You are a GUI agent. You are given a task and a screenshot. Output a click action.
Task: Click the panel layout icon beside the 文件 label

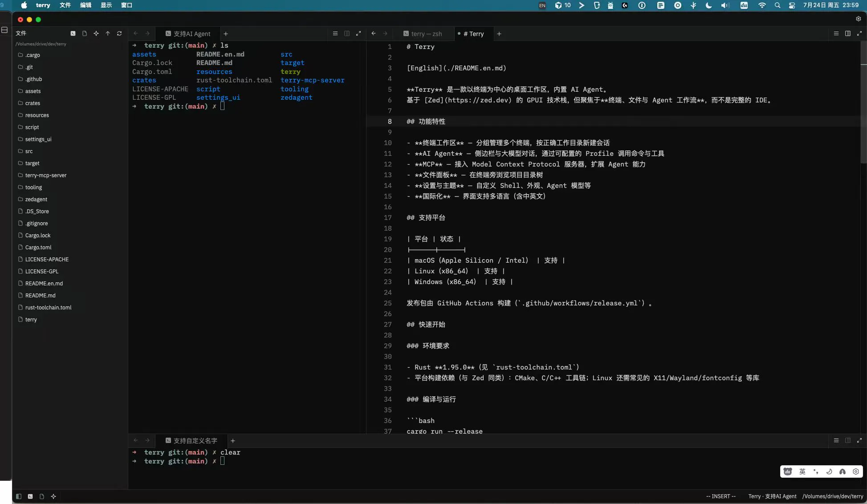pos(4,30)
